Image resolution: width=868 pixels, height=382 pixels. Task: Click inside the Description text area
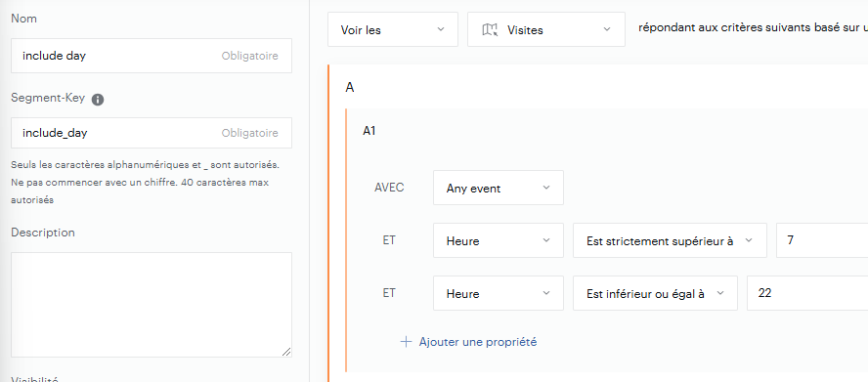[x=152, y=305]
